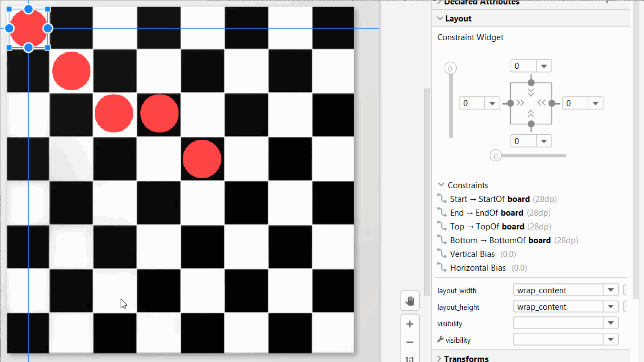The width and height of the screenshot is (644, 362).
Task: Zoom in with the plus button
Action: pyautogui.click(x=409, y=324)
